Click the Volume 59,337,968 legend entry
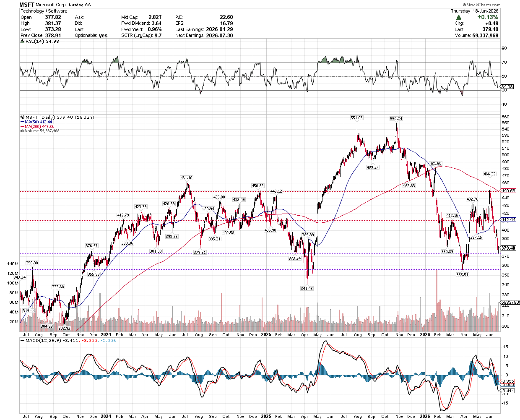The image size is (520, 420). (x=40, y=131)
